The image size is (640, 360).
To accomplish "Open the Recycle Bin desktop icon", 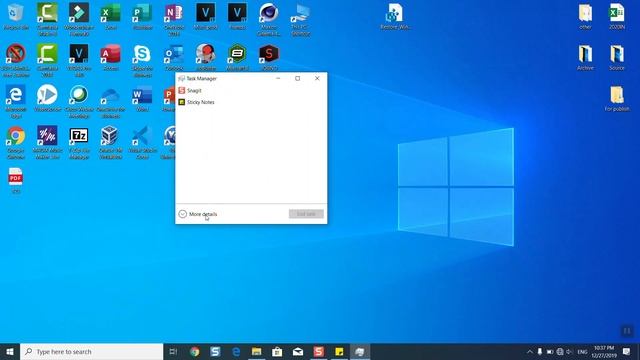I will pos(16,17).
